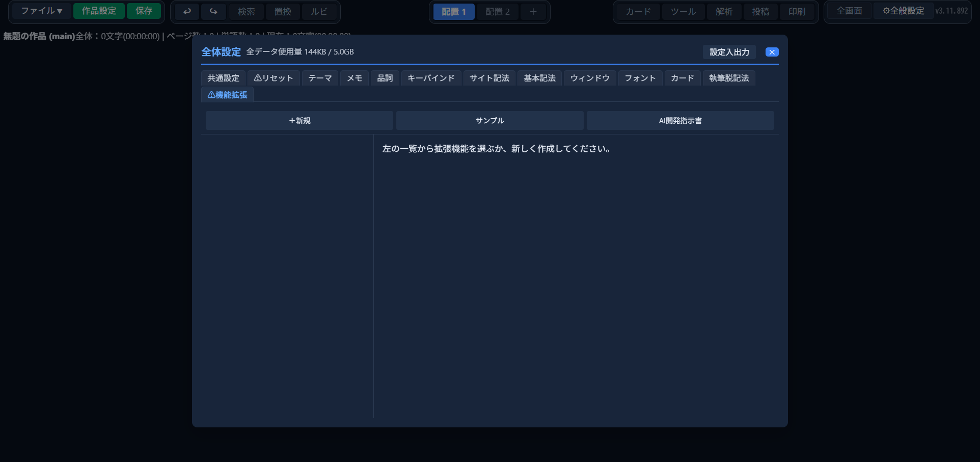Select the 基本記法 tab
Viewport: 980px width, 462px height.
point(540,78)
